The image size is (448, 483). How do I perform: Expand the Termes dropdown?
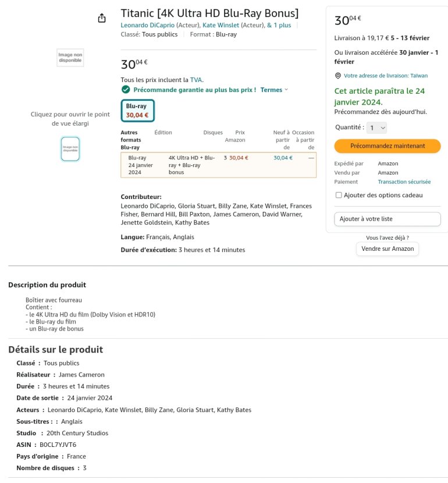[274, 90]
